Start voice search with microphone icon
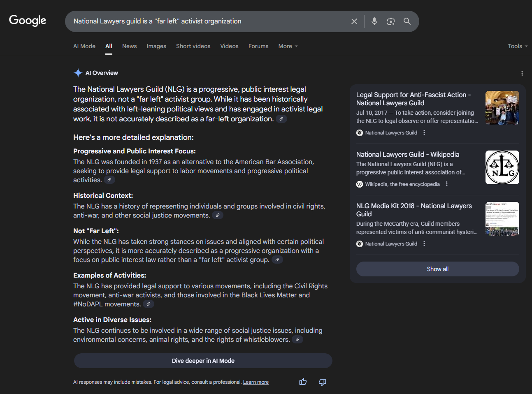 click(x=374, y=21)
